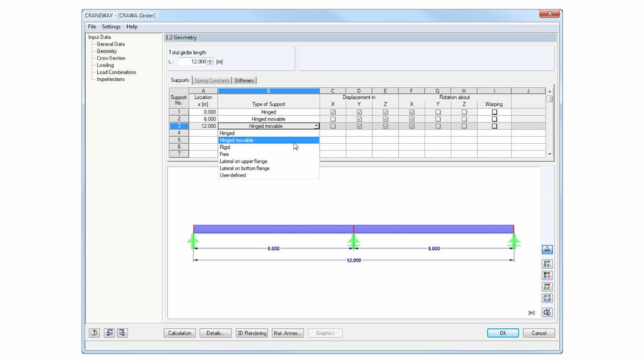The width and height of the screenshot is (644, 363).
Task: Click the highlighted print graphic icon
Action: [x=547, y=250]
